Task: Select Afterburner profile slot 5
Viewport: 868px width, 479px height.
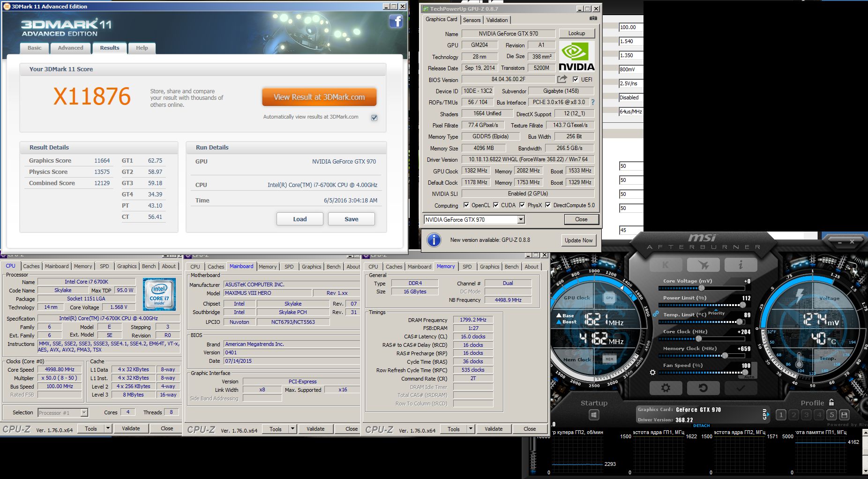Action: click(x=831, y=415)
